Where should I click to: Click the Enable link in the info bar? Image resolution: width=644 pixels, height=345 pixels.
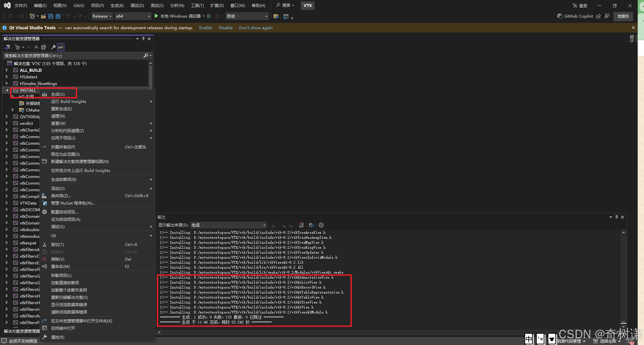coord(206,28)
